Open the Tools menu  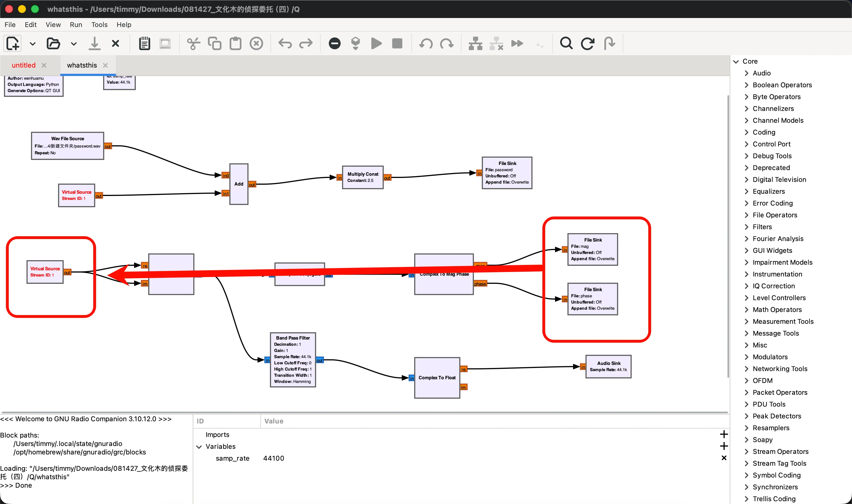(x=99, y=24)
